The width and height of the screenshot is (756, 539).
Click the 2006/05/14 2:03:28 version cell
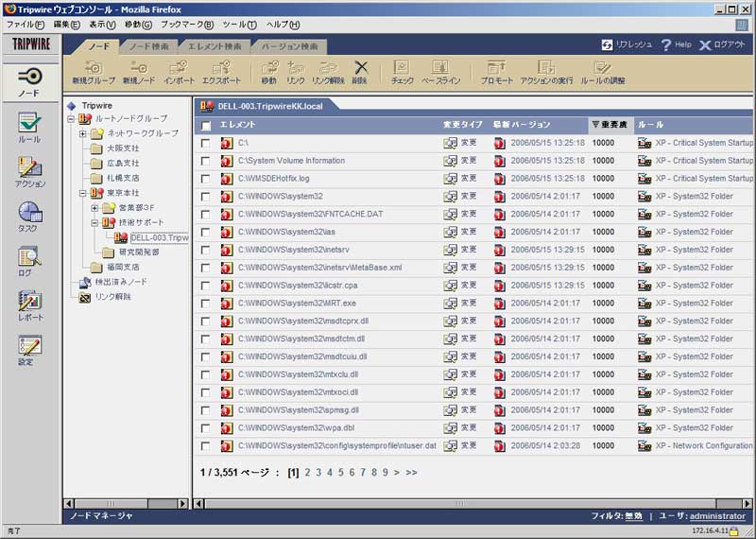coord(545,446)
